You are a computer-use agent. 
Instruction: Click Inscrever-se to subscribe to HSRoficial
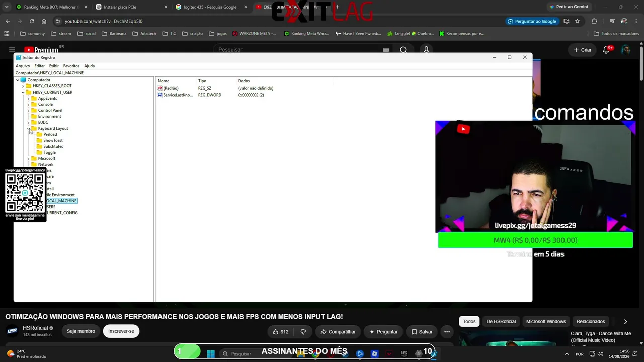click(121, 331)
